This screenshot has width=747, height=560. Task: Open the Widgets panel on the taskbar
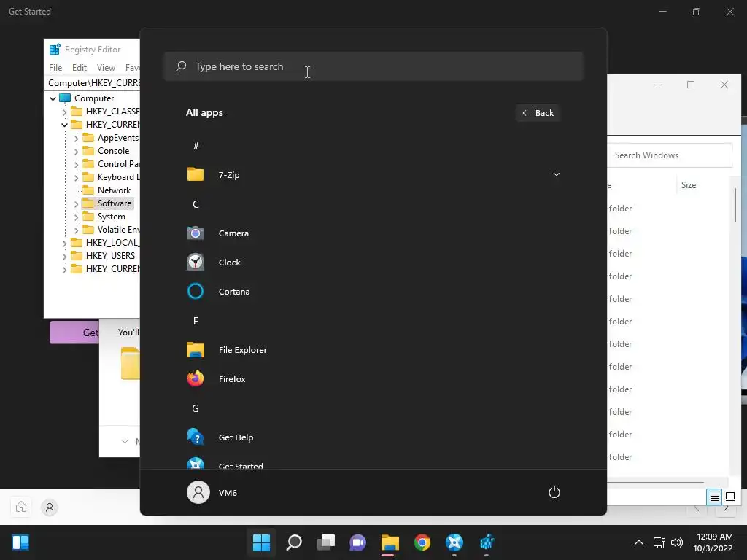tap(20, 542)
